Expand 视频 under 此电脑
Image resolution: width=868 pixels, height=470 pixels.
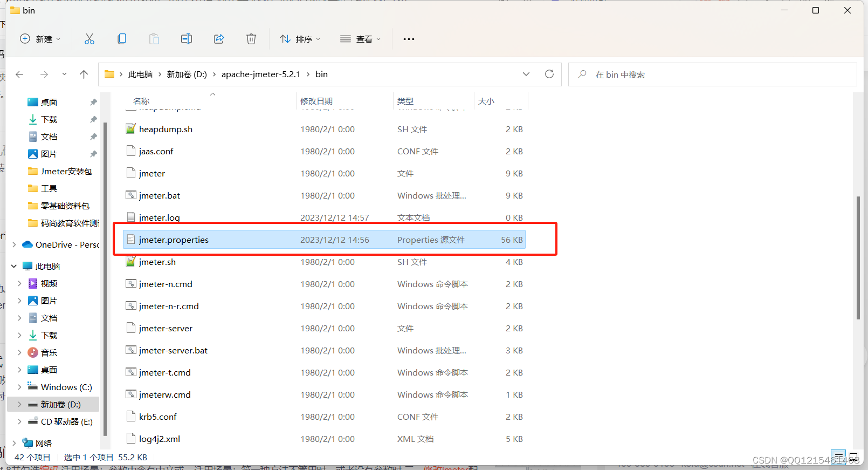click(x=20, y=283)
